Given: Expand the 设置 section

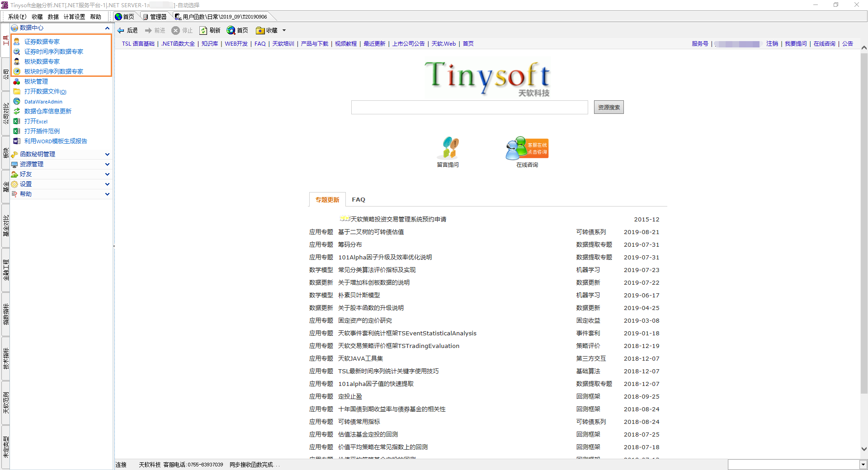Looking at the screenshot, I should click(x=107, y=184).
